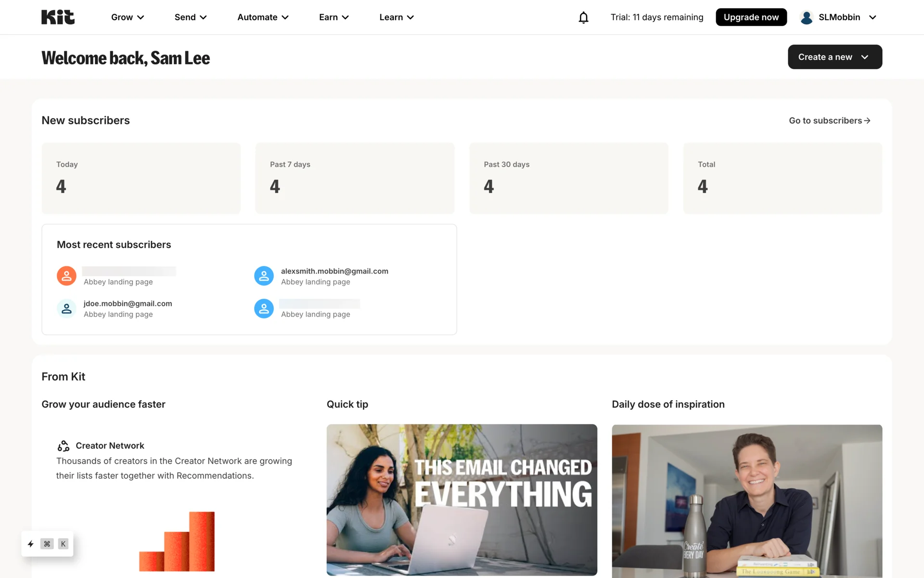Click avatar next to alexsmith.mobbin@gmail.com
The width and height of the screenshot is (924, 578).
point(264,276)
